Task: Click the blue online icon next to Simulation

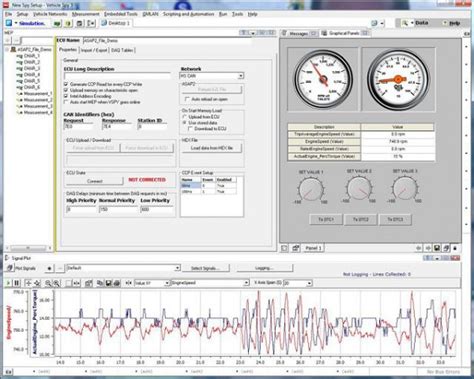Action: [9, 23]
